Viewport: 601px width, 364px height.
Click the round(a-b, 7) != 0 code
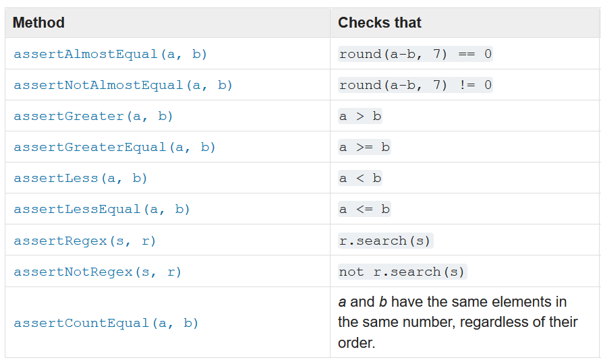click(x=415, y=85)
